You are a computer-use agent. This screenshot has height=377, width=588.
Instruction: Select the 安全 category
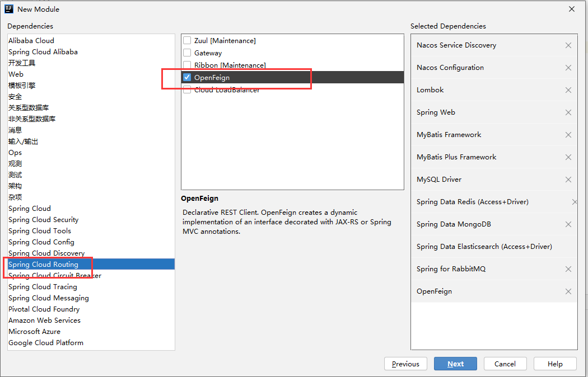tap(91, 97)
